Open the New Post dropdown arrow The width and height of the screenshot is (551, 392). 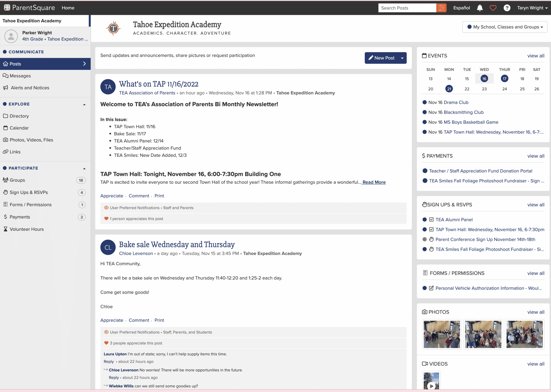(x=402, y=58)
